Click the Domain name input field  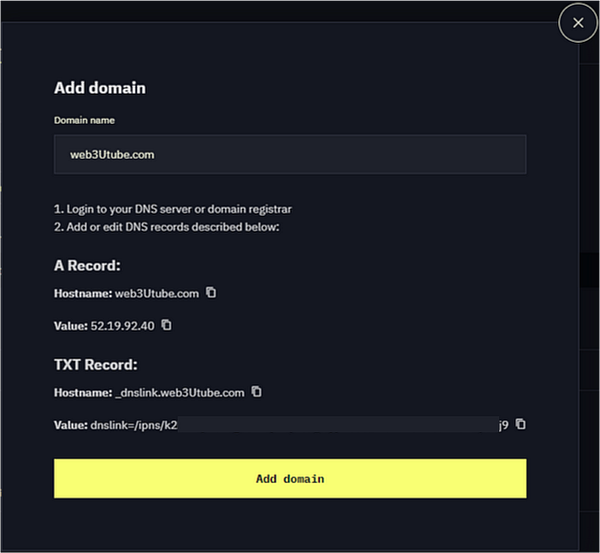290,154
